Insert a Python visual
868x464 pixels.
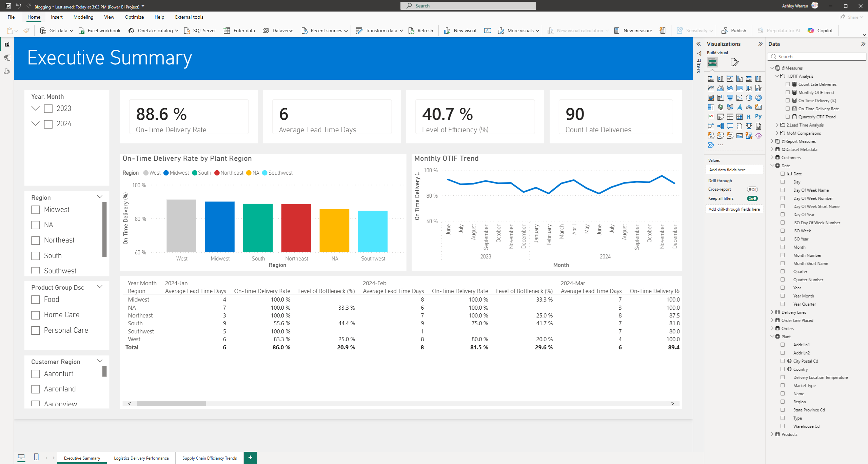click(x=758, y=117)
